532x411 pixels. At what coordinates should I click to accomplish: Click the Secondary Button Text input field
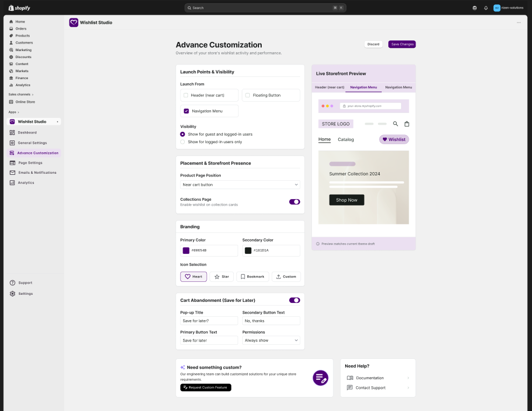[271, 321]
